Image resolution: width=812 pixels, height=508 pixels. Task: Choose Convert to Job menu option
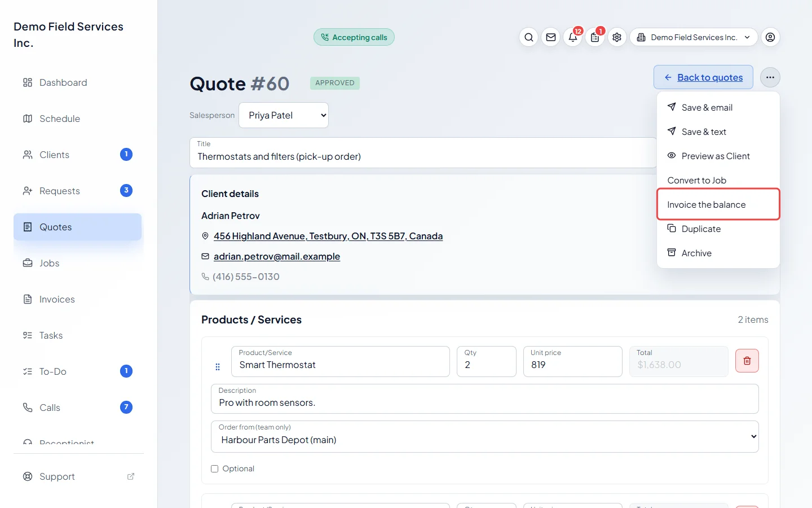click(x=718, y=180)
